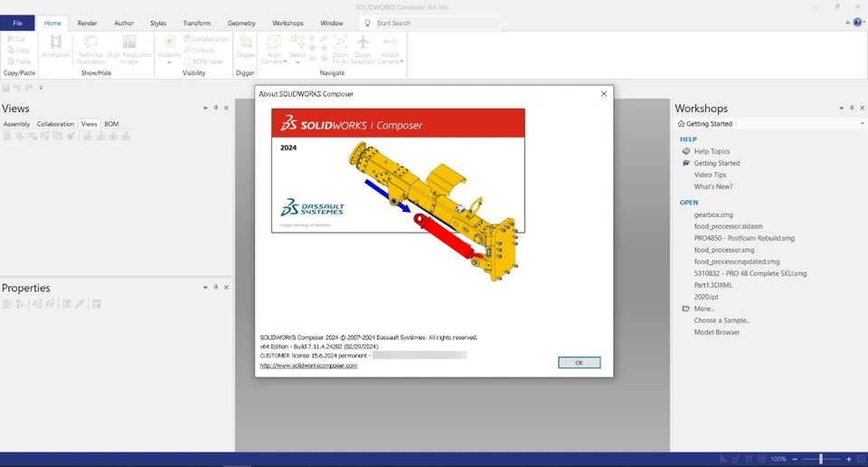This screenshot has height=467, width=868.
Task: Click the zoom in plus button
Action: (849, 459)
